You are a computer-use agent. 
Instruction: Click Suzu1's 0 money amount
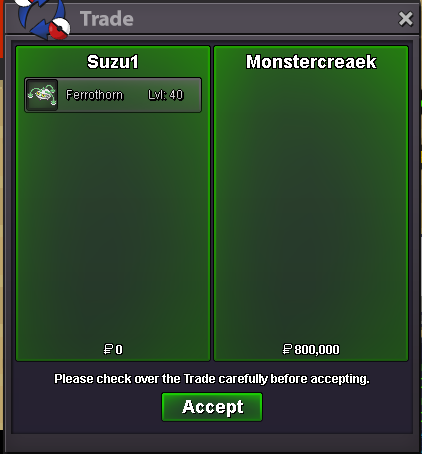[113, 349]
